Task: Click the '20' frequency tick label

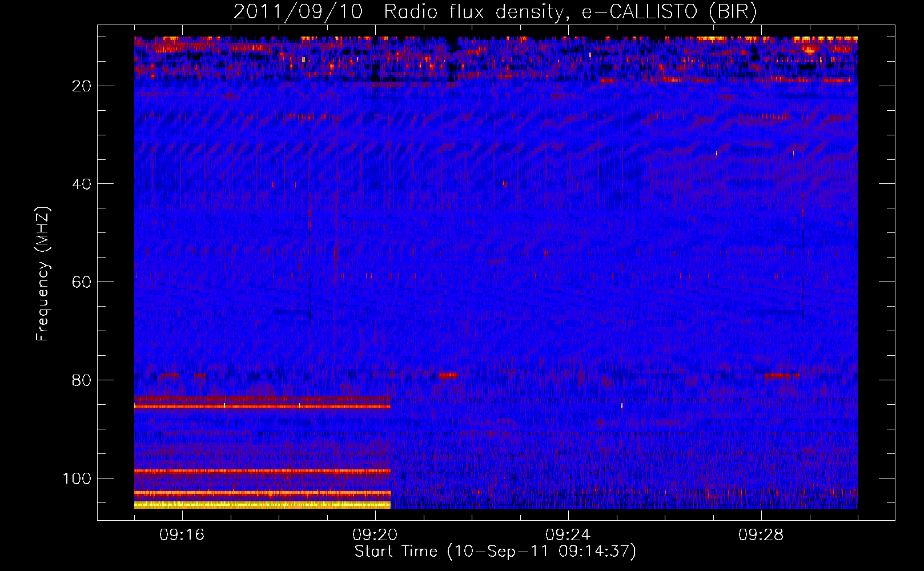Action: (x=82, y=86)
